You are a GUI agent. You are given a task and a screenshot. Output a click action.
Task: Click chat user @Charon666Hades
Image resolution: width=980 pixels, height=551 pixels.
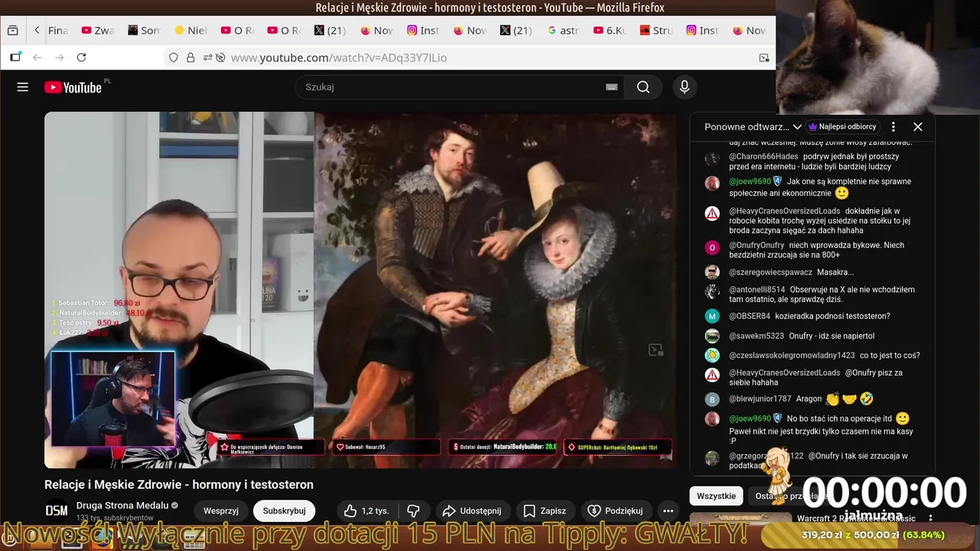[x=763, y=156]
